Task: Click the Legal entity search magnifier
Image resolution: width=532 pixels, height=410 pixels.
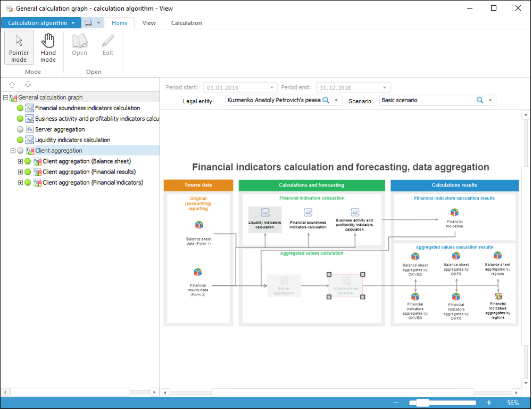Action: (326, 100)
